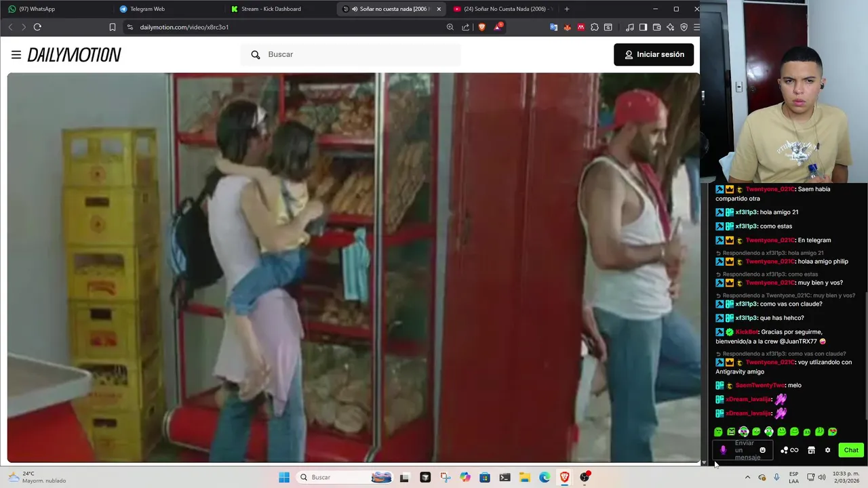Toggle the browser sidebar panel
The width and height of the screenshot is (868, 488).
click(644, 27)
